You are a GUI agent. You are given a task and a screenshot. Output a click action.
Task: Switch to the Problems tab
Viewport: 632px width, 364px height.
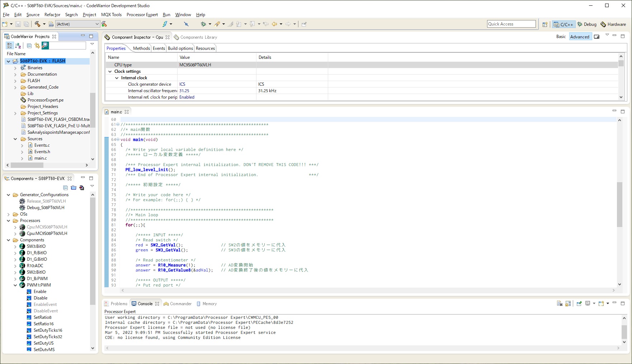click(116, 303)
